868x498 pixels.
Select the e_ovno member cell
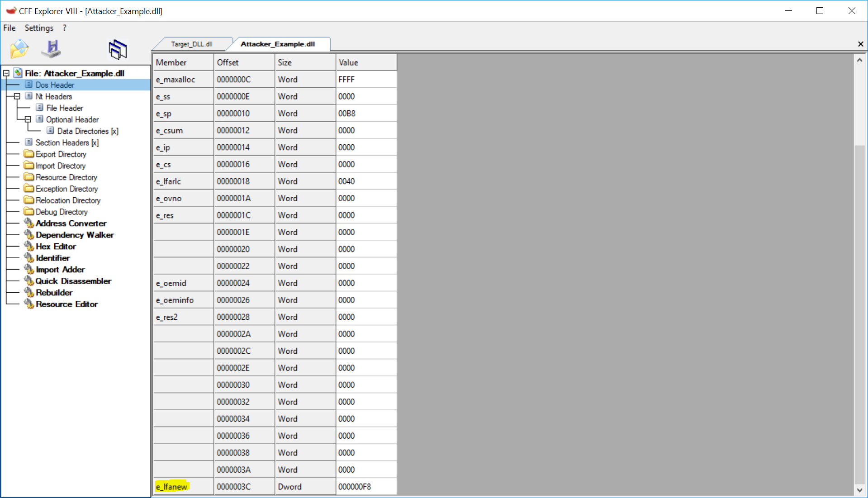tap(183, 198)
